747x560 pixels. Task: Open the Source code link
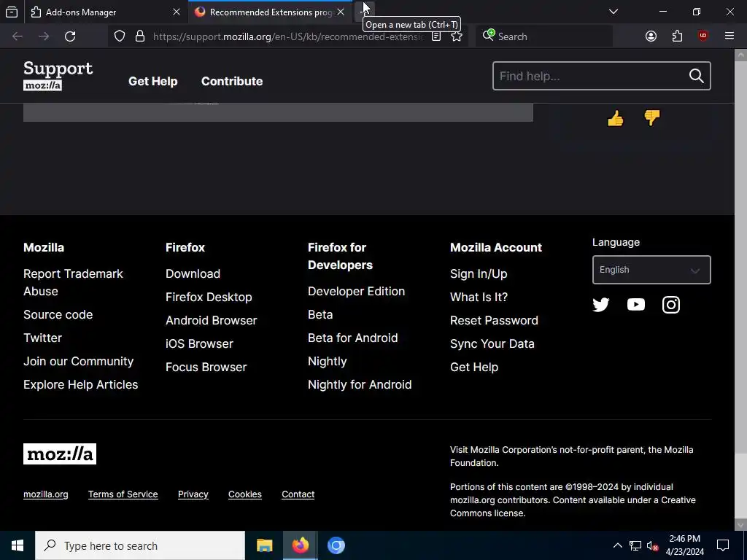(58, 315)
